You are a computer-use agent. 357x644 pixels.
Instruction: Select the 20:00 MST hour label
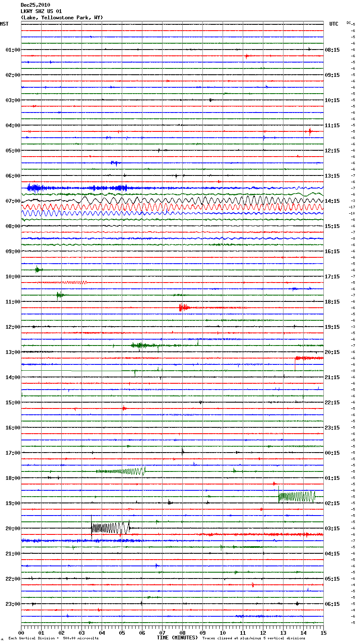[13, 529]
